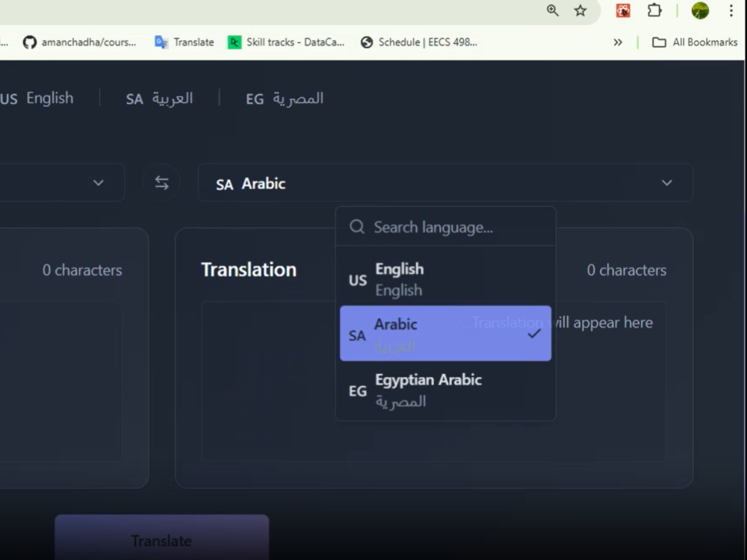Show hidden bookmarks with the double-chevron

point(618,43)
